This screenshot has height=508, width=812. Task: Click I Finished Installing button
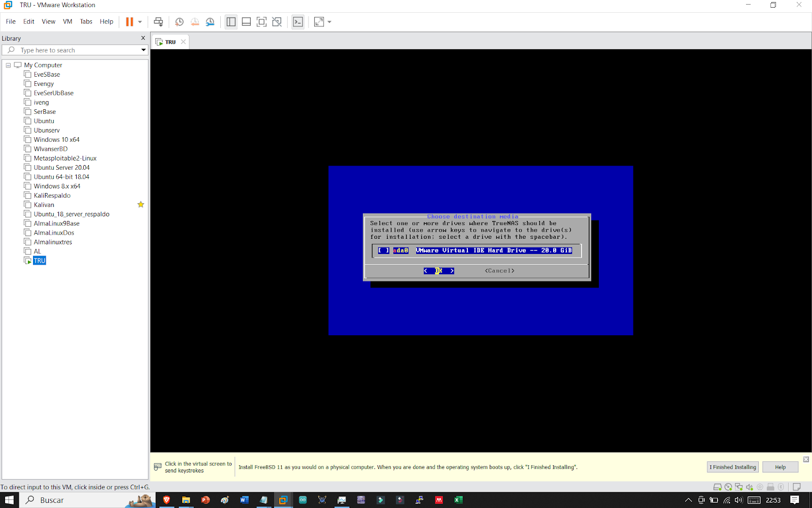732,467
